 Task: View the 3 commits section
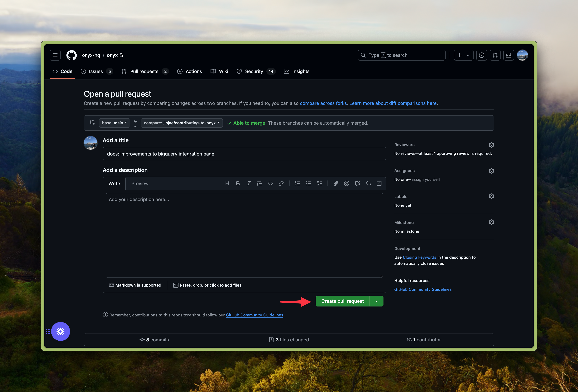(154, 340)
